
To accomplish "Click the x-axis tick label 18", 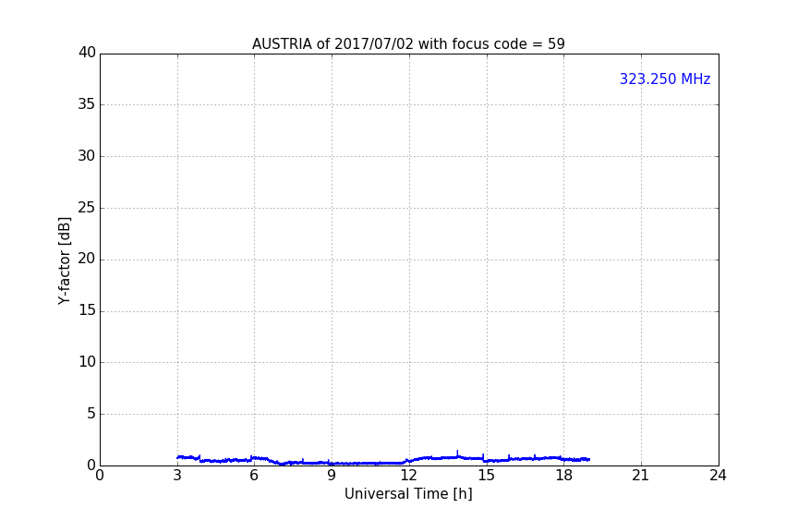I will tap(563, 476).
